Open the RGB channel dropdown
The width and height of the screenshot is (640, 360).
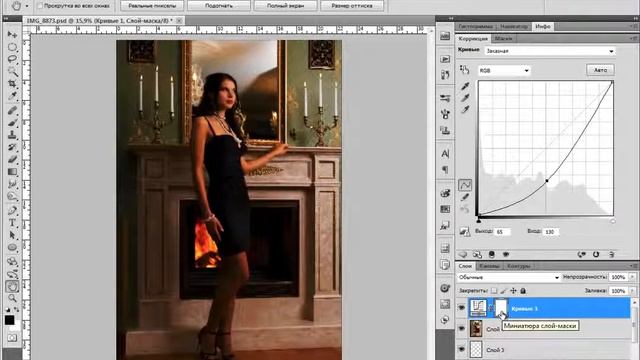504,71
